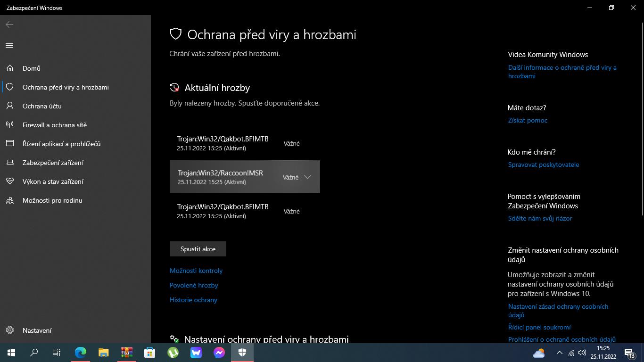Open Spravovat poskytovatele link
Viewport: 644px width, 362px height.
pyautogui.click(x=544, y=165)
